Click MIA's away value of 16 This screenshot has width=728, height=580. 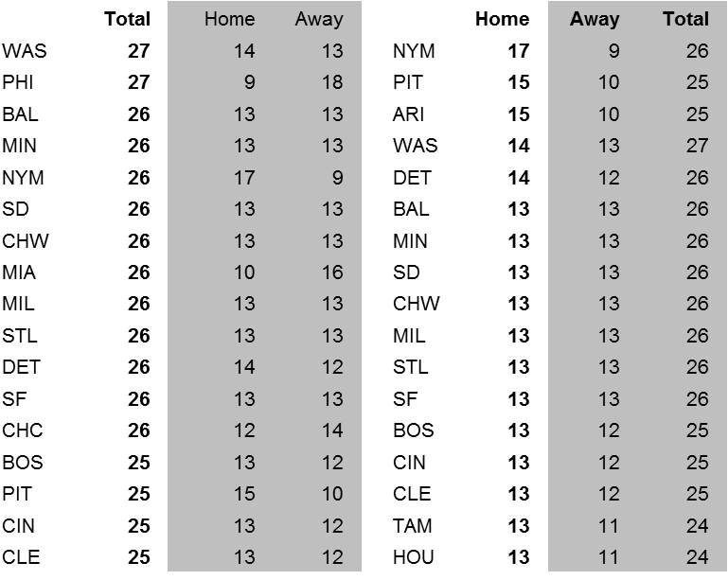(331, 272)
